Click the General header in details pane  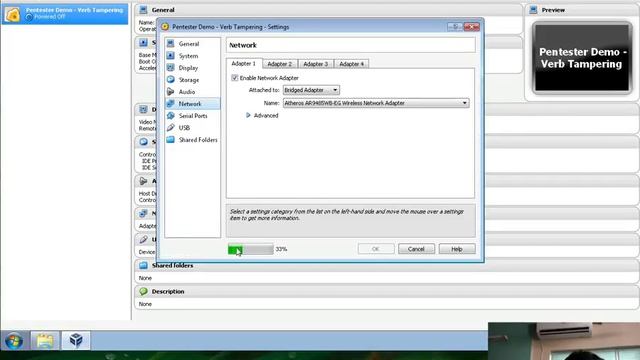pos(163,10)
